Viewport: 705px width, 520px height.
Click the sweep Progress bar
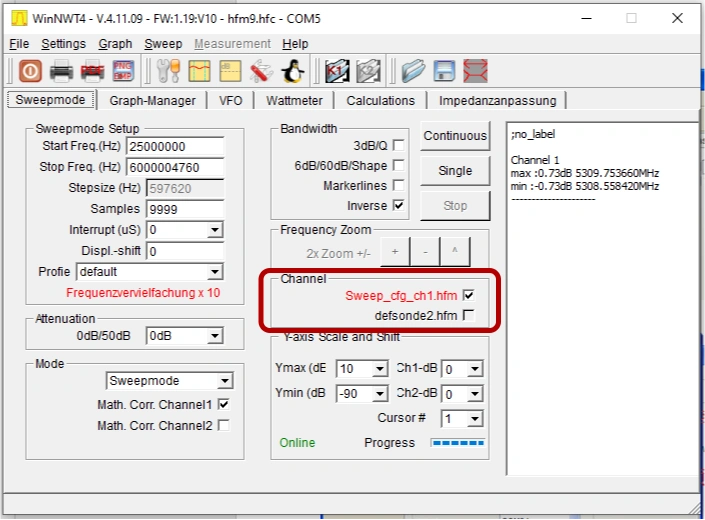pos(458,443)
